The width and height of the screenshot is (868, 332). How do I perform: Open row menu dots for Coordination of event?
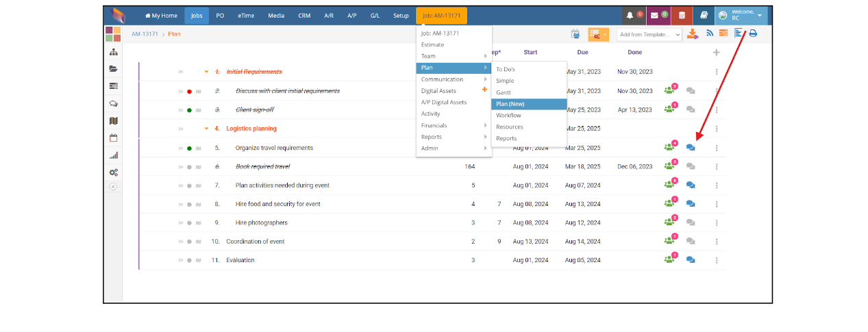tap(717, 241)
